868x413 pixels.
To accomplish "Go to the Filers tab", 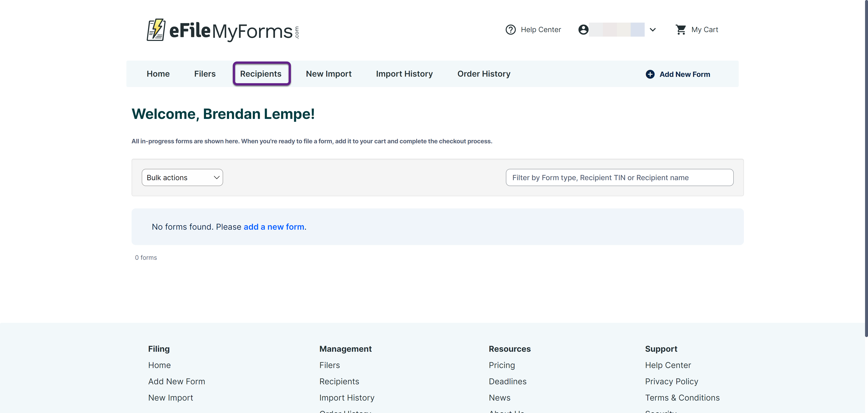I will pyautogui.click(x=205, y=74).
